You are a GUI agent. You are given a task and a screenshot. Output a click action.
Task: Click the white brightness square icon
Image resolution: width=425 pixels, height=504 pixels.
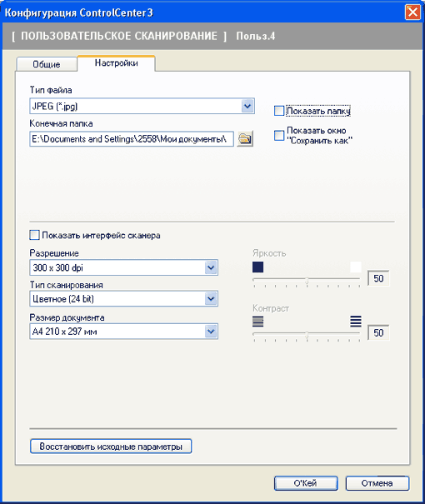(356, 267)
